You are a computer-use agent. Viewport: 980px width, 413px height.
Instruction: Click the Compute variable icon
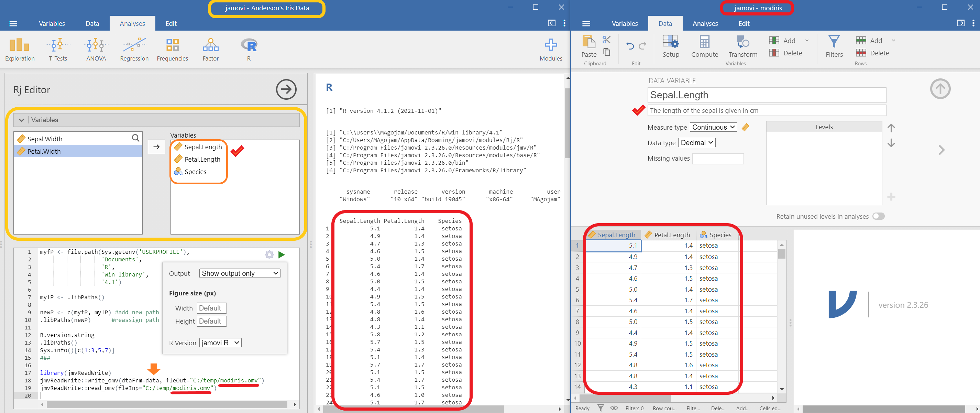pos(705,46)
